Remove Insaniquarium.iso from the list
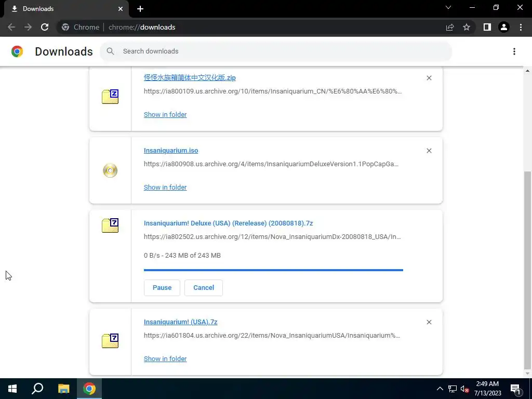Screen dimensions: 532x399 (429, 151)
